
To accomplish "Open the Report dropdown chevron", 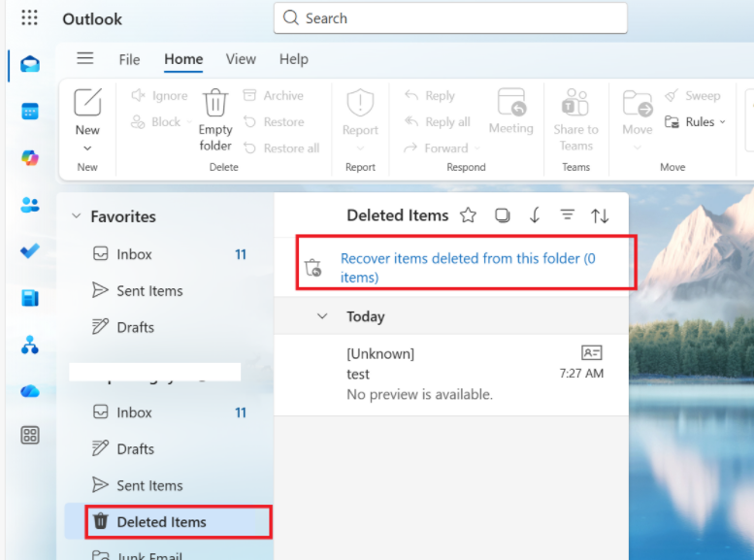I will [360, 148].
